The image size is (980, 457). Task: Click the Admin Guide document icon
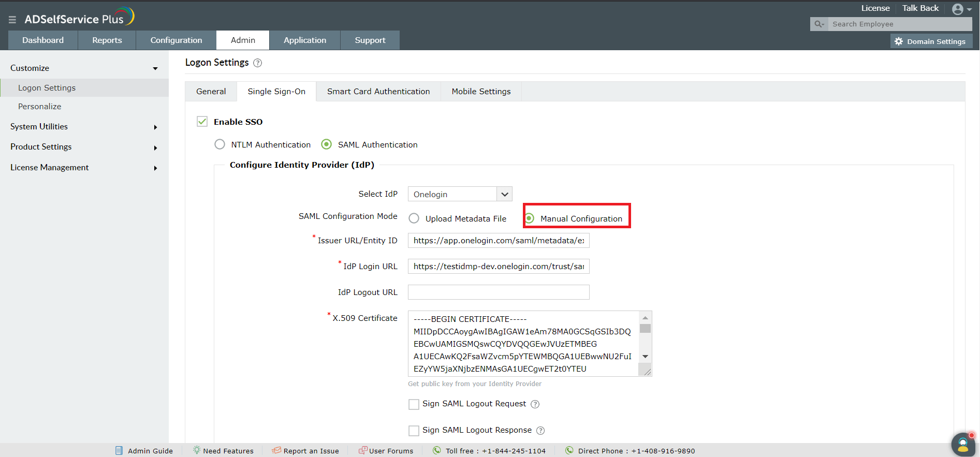point(119,450)
